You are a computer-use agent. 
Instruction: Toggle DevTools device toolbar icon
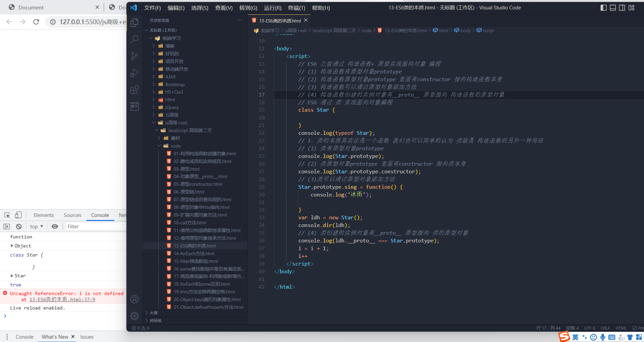(x=18, y=215)
